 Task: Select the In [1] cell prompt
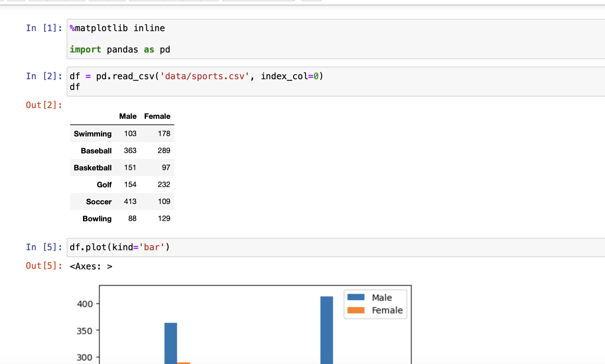point(44,28)
